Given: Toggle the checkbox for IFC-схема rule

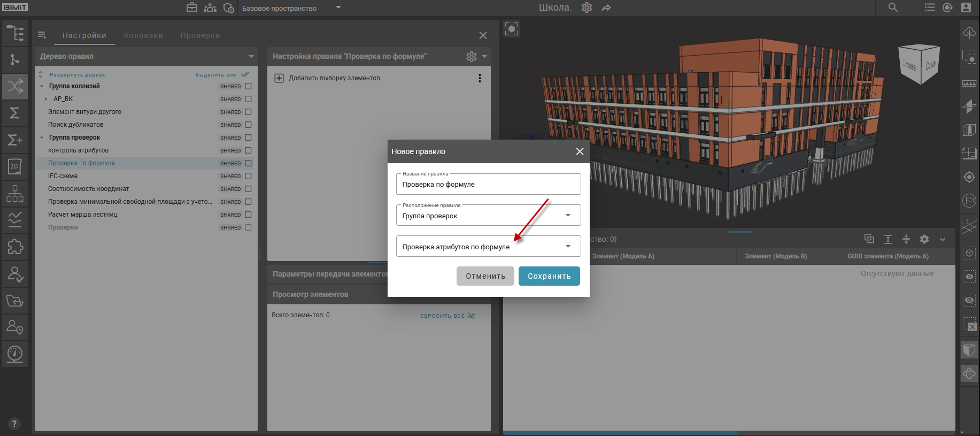Looking at the screenshot, I should coord(248,176).
